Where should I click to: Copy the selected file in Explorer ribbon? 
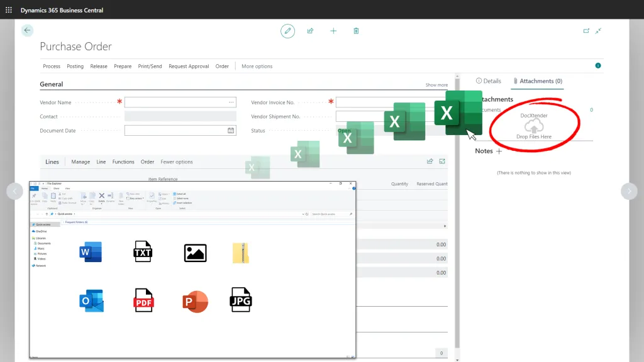tap(45, 195)
